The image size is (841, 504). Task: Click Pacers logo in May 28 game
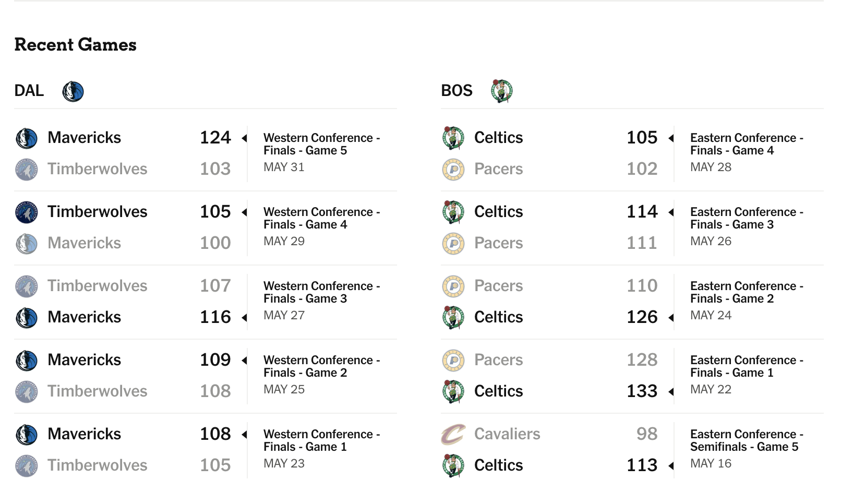click(x=453, y=170)
